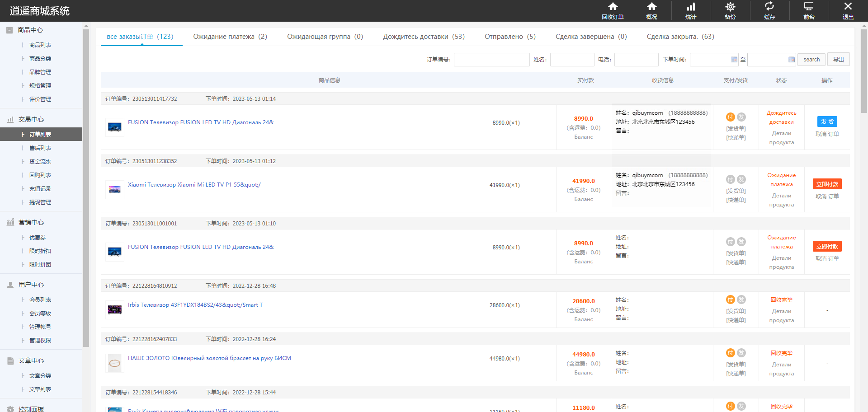Click 立即付款 on the Xiaomi TV order
Image resolution: width=868 pixels, height=412 pixels.
(827, 184)
